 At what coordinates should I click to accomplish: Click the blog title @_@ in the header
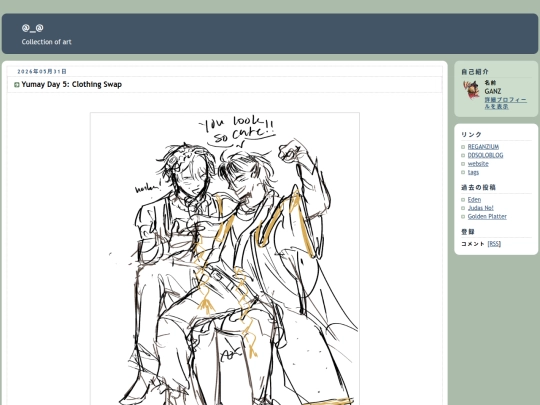click(x=32, y=28)
